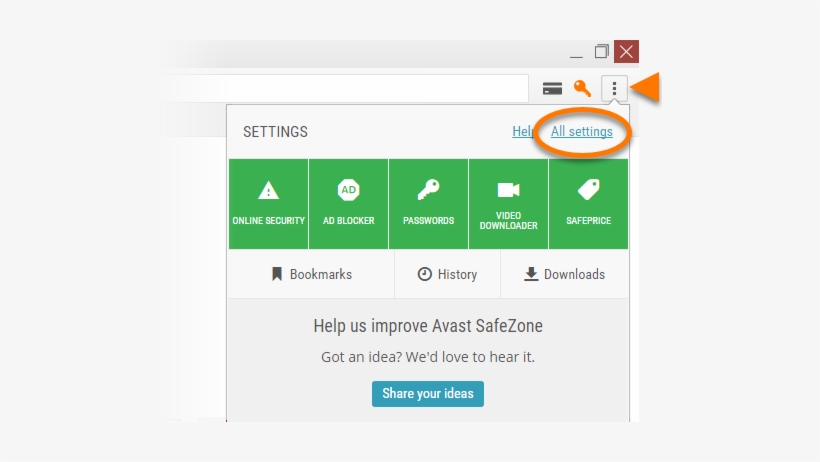820x462 pixels.
Task: Restore down the browser window
Action: pos(601,52)
